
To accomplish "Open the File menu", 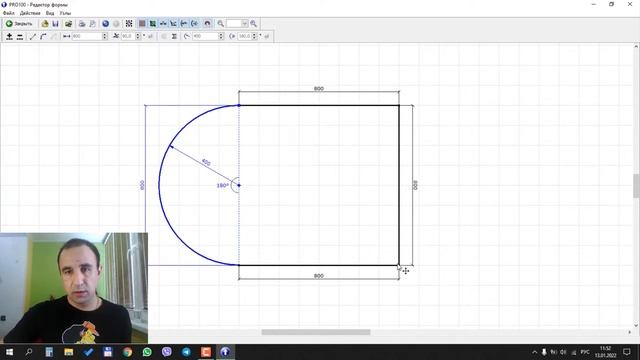I will 8,13.
